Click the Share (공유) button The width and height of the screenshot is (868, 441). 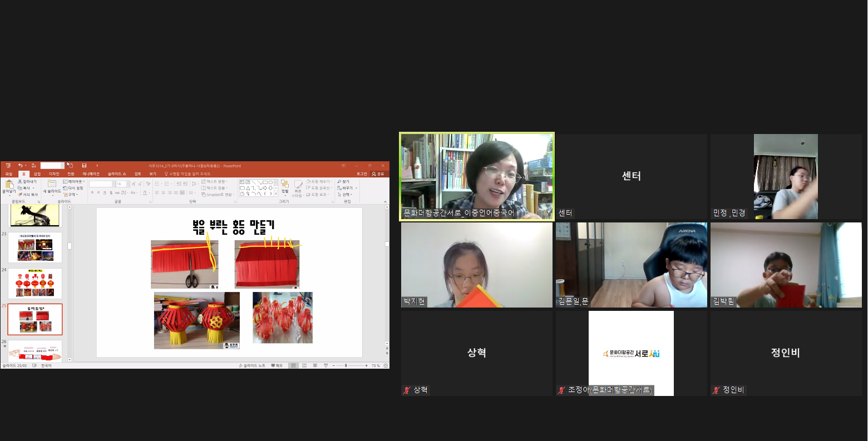[378, 174]
